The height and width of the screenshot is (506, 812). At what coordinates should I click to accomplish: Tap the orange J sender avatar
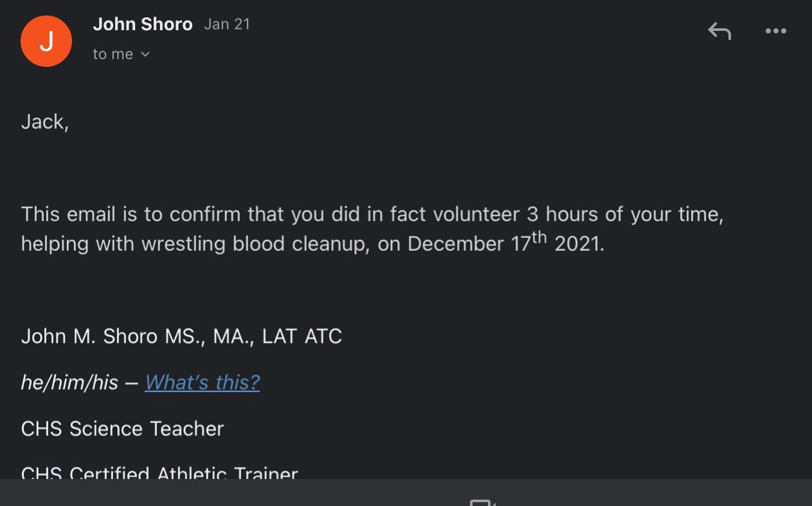coord(46,41)
